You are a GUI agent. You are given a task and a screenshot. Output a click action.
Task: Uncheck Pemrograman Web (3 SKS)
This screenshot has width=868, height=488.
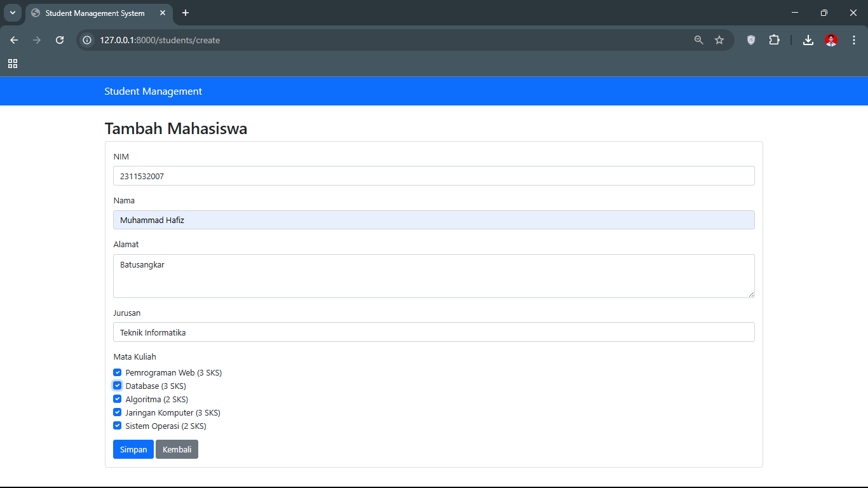coord(118,372)
